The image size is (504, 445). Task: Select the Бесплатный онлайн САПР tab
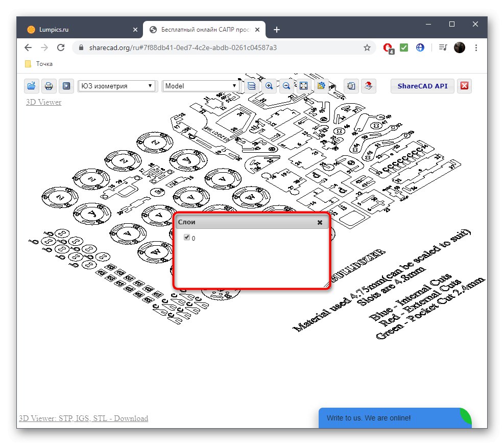[204, 30]
